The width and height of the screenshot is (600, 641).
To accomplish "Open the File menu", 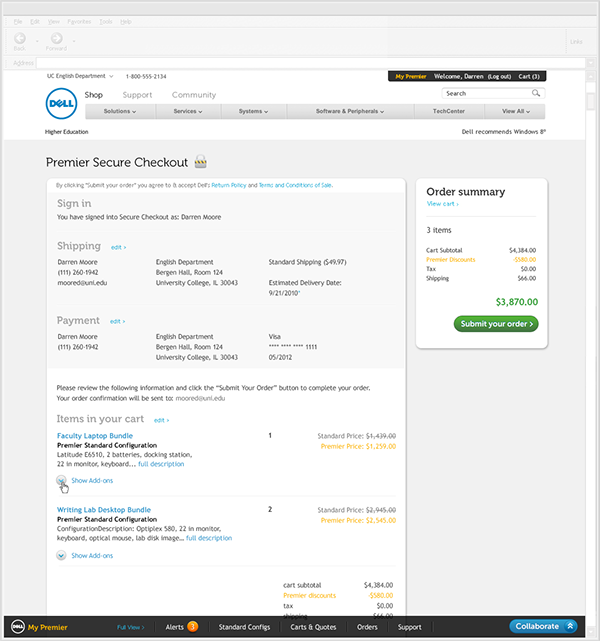I will click(x=18, y=22).
